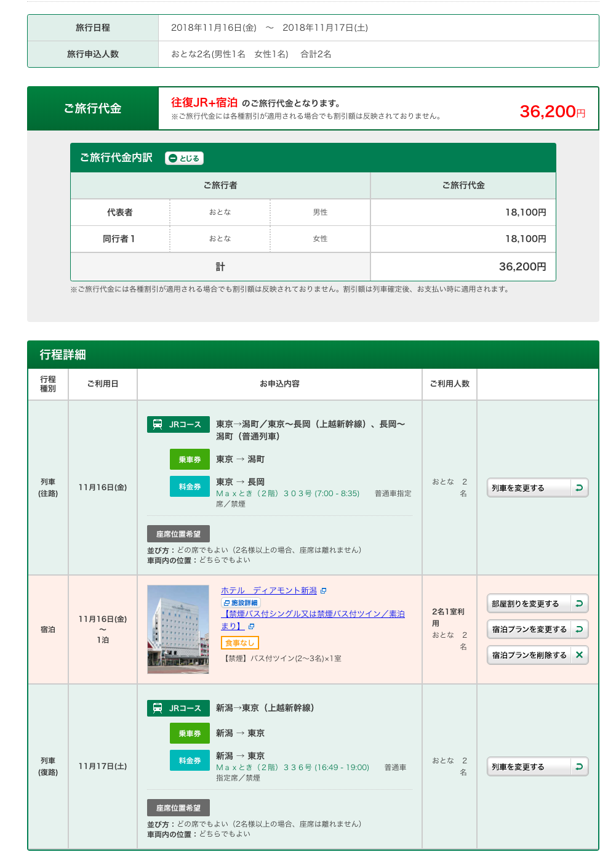Open the 禁煙バス付シングル room plan link
The width and height of the screenshot is (616, 860).
point(313,620)
